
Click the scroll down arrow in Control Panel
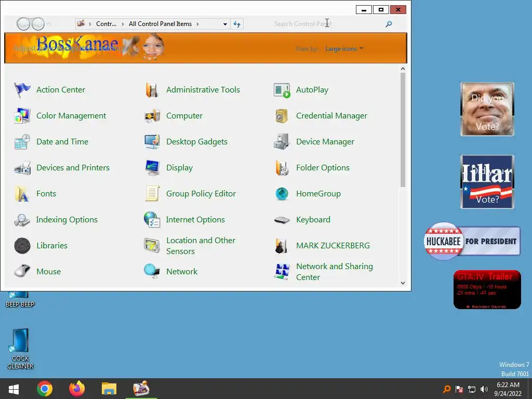coord(403,283)
